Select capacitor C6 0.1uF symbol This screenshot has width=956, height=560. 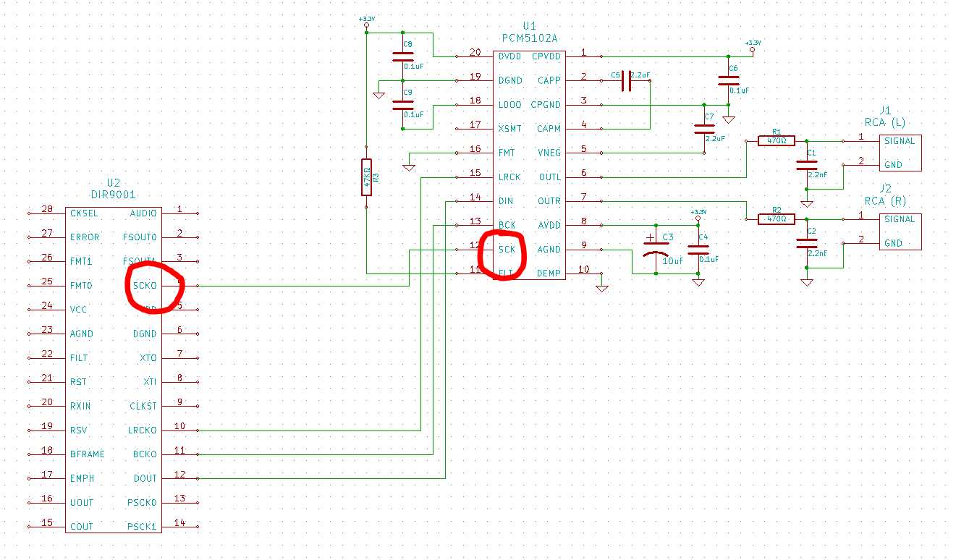click(x=729, y=81)
